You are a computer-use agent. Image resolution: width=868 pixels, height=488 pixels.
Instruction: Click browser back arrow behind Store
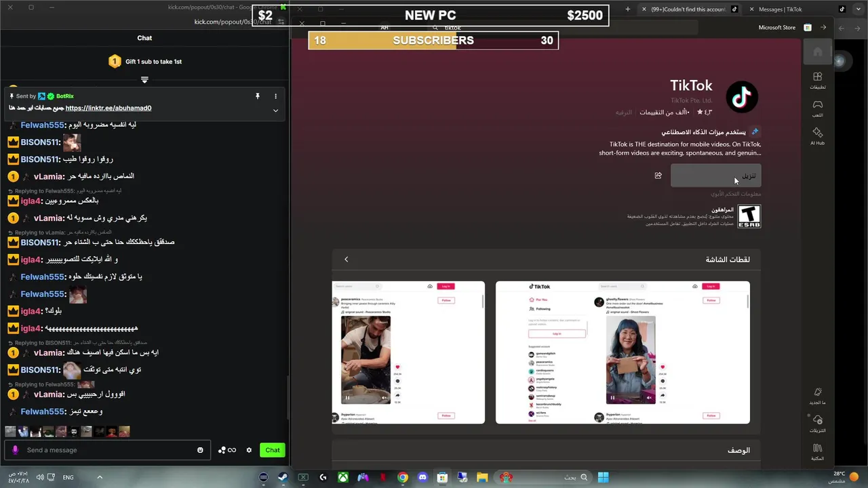coord(842,28)
